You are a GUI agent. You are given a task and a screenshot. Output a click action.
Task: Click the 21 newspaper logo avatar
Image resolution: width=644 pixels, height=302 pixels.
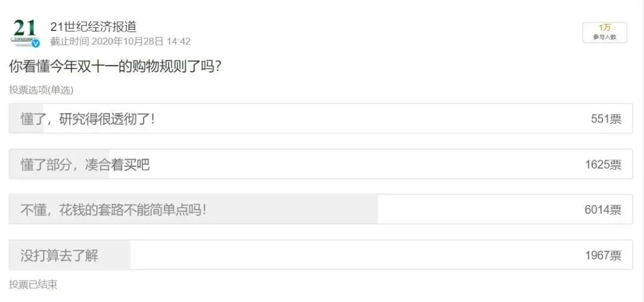25,31
